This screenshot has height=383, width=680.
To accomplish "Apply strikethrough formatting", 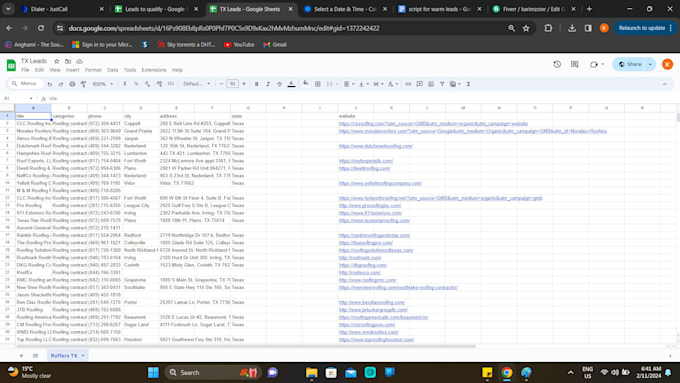I will (279, 84).
